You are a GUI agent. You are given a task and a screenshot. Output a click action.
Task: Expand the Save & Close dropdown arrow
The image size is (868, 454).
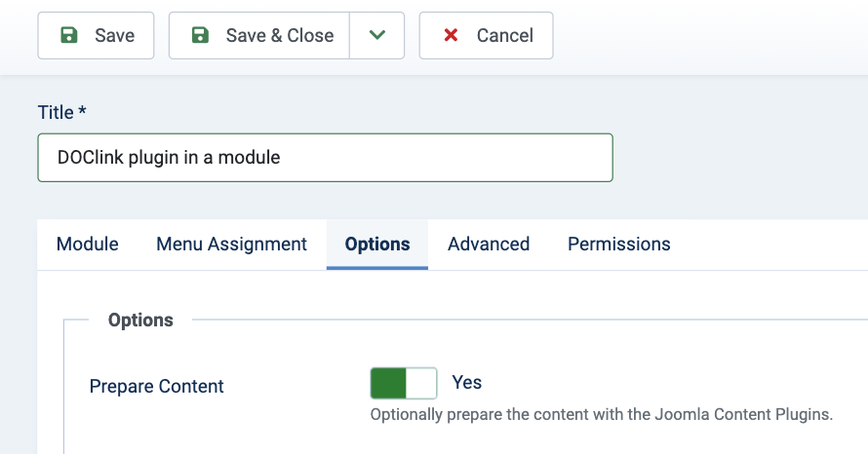(x=377, y=36)
